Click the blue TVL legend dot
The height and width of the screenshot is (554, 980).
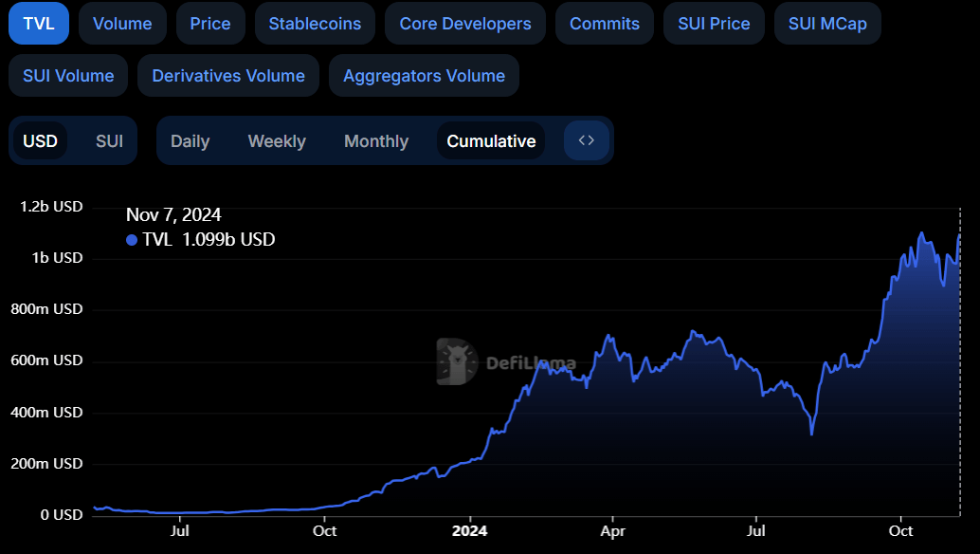[x=132, y=240]
